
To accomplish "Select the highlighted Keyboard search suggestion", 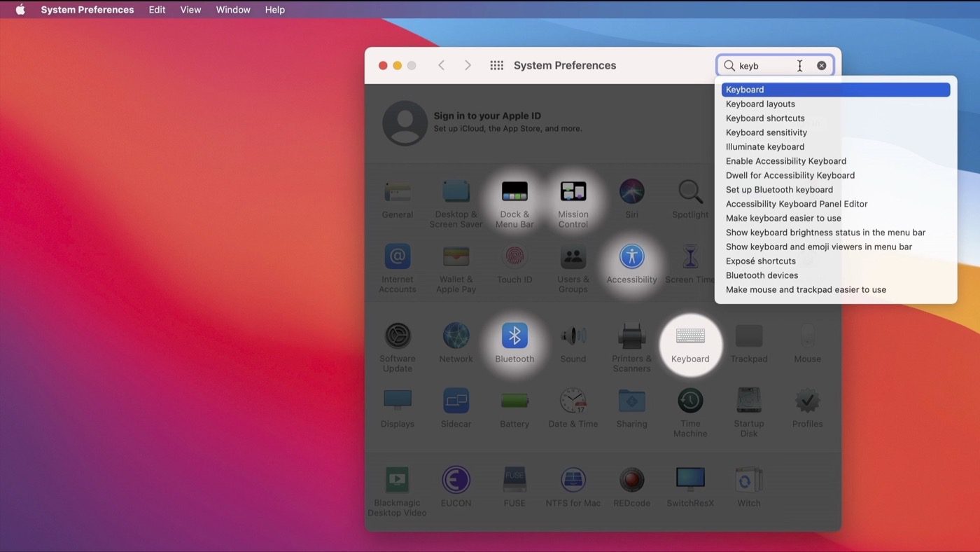I will 836,90.
